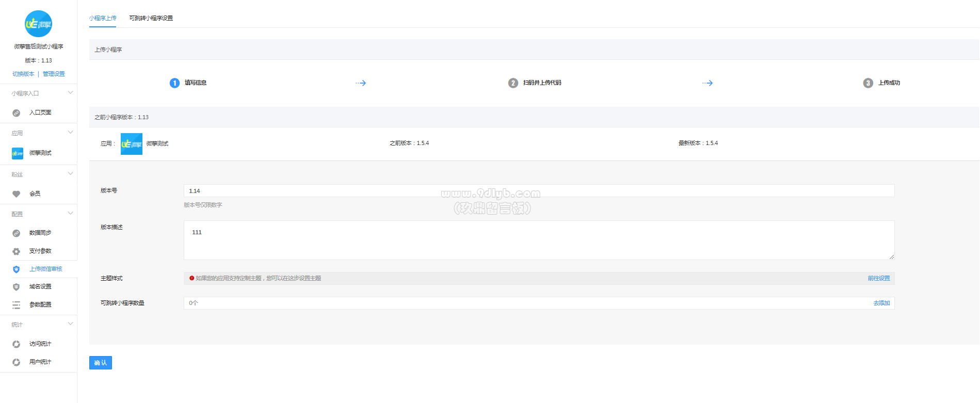Focus the 版本号 input field
The width and height of the screenshot is (980, 403).
539,191
